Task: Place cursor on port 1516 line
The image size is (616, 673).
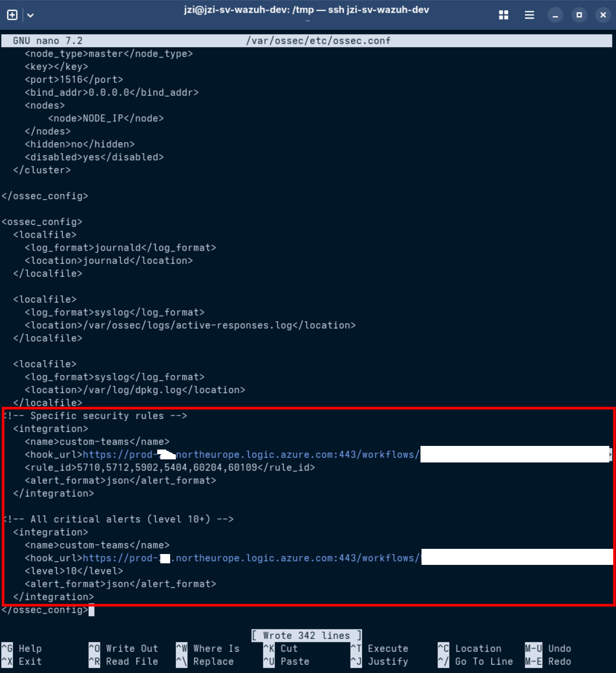Action: coord(74,80)
